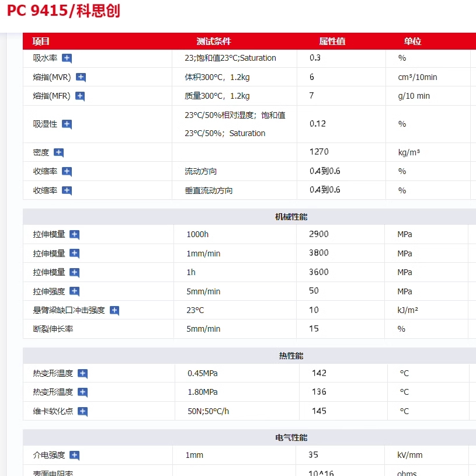Click the page title PC 9415/科思创

(x=64, y=11)
